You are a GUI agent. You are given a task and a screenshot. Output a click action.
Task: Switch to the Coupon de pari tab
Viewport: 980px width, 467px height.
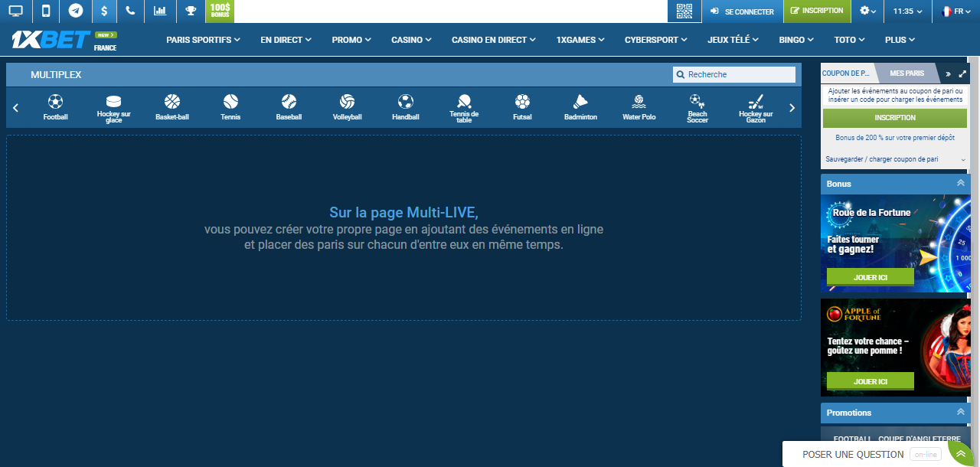(x=846, y=73)
